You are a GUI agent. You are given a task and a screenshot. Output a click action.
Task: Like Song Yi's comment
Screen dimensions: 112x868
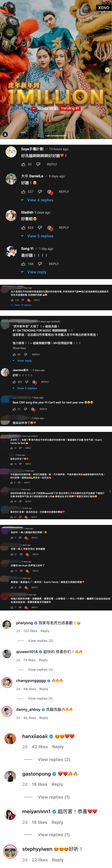[x=23, y=264]
